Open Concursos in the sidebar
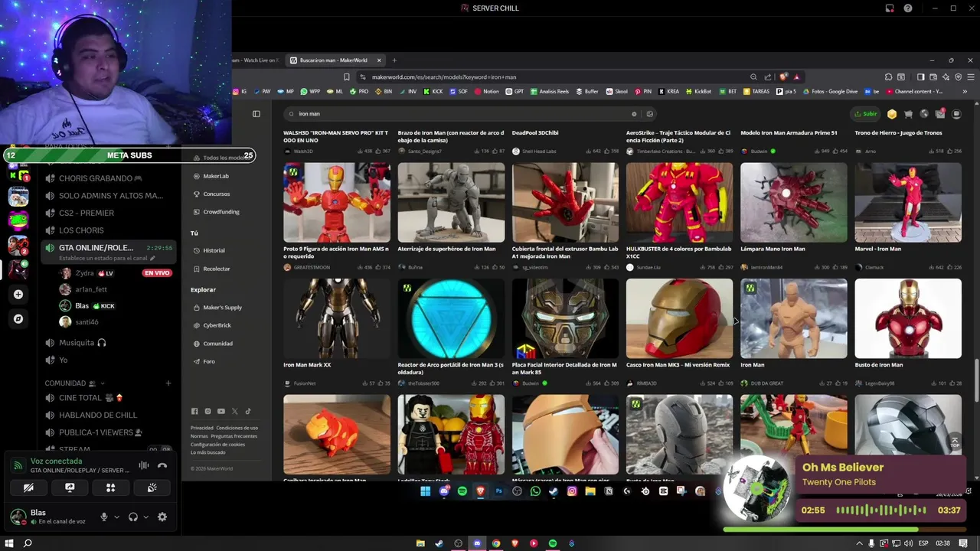The image size is (980, 551). coord(216,194)
